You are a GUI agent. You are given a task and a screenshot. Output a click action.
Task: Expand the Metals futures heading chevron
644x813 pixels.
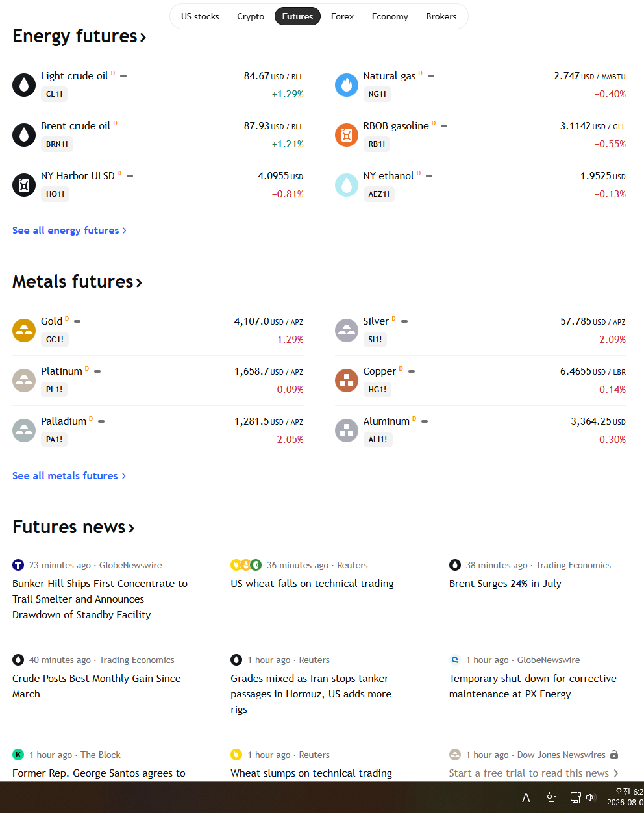[x=139, y=282]
